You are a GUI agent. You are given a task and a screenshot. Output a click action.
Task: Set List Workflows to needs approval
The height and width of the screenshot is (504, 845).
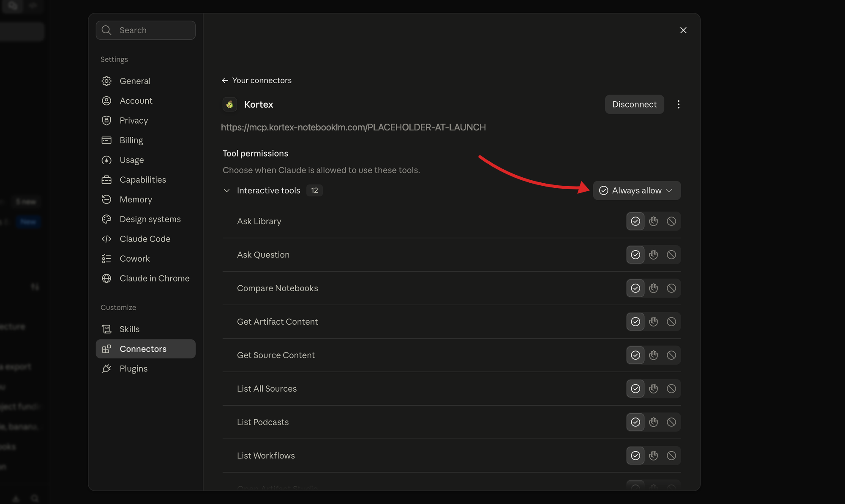654,455
